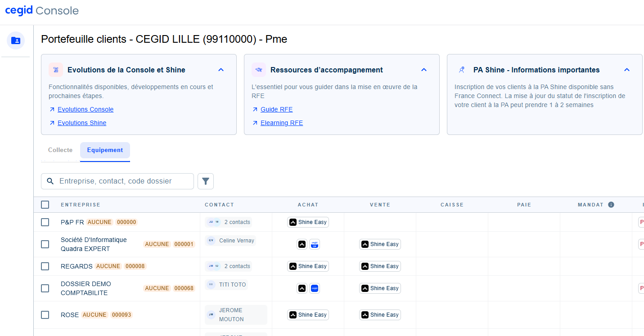Open the Elearning RFE link
Screen dimensions: 644x336
[282, 123]
